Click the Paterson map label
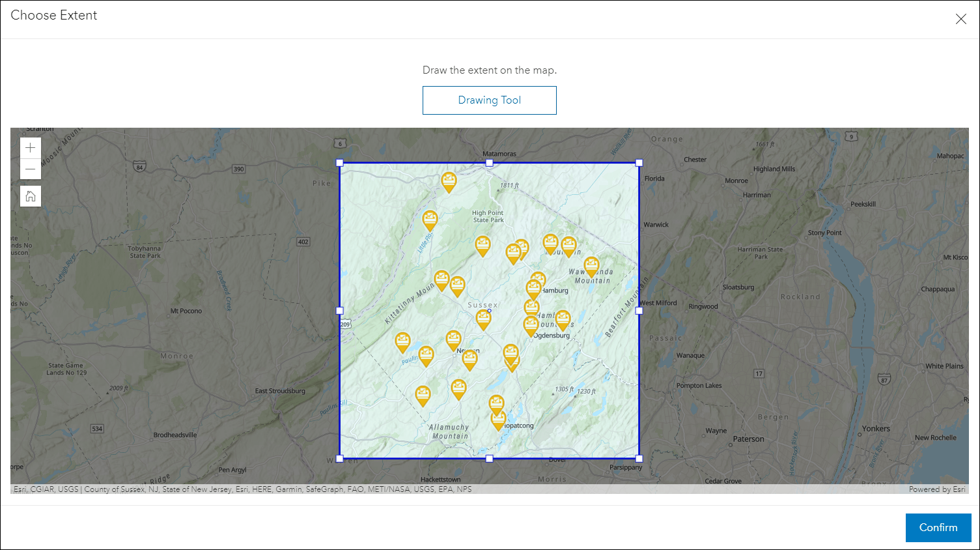Viewport: 980px width, 550px height. 749,439
